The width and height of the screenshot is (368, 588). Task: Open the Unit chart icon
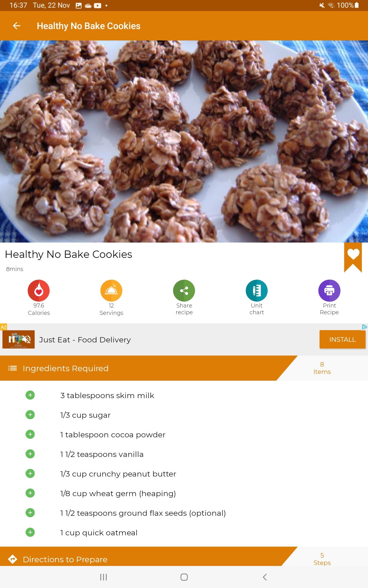point(257,290)
